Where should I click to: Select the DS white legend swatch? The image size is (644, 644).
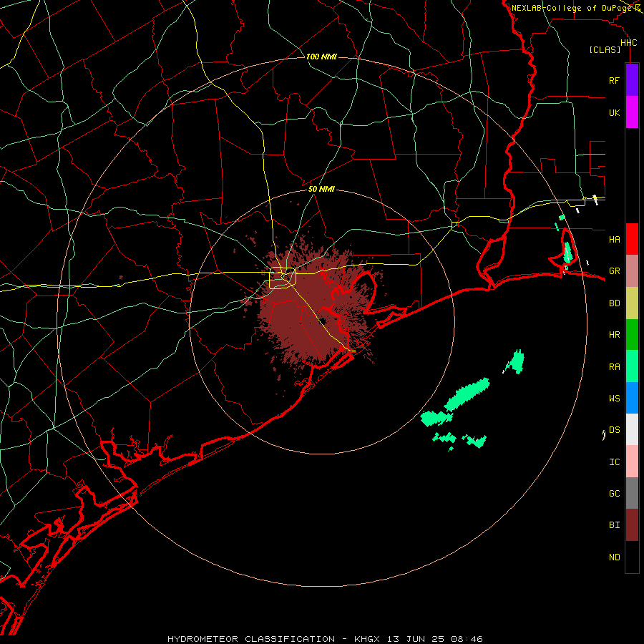click(632, 429)
